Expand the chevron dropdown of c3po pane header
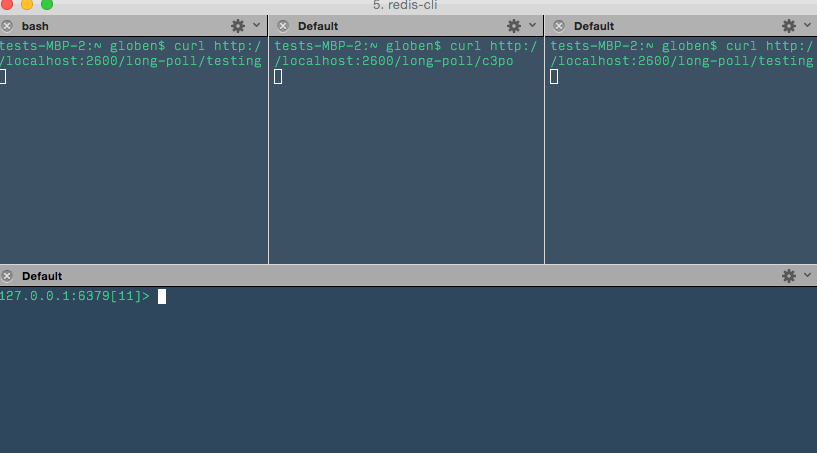Screen dimensions: 817x453 coord(532,25)
